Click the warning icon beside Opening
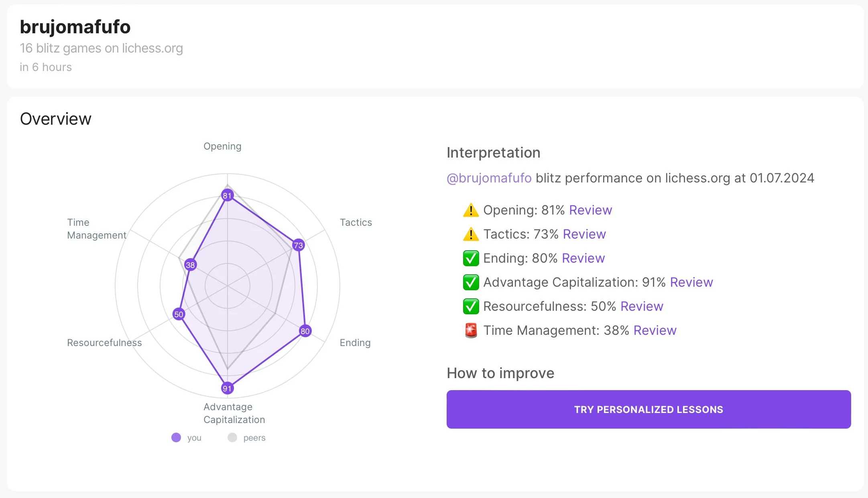The image size is (868, 498). (x=471, y=210)
